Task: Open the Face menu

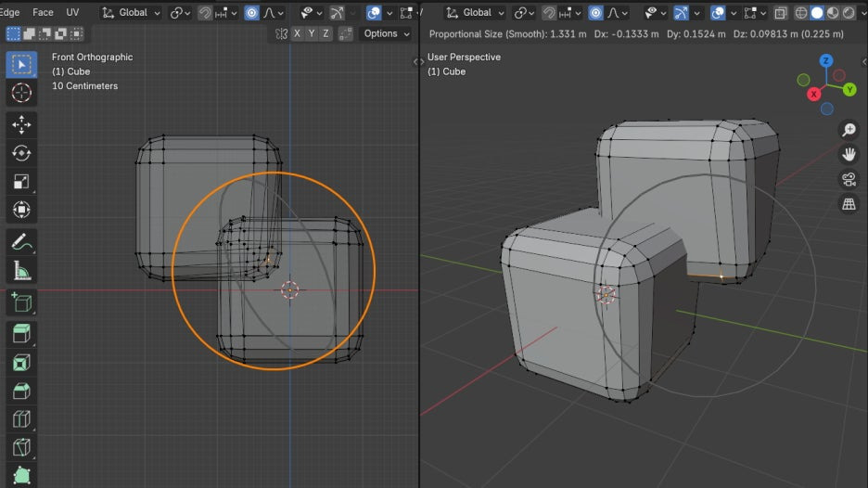Action: 43,13
